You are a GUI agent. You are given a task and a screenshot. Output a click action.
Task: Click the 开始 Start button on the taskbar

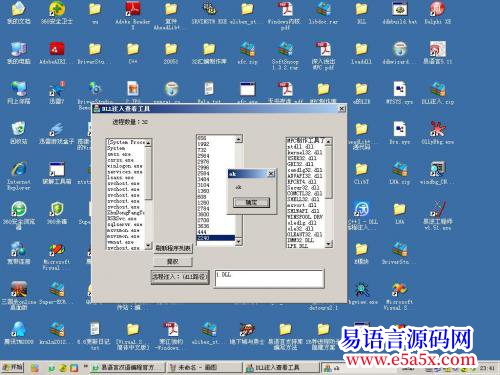click(13, 367)
